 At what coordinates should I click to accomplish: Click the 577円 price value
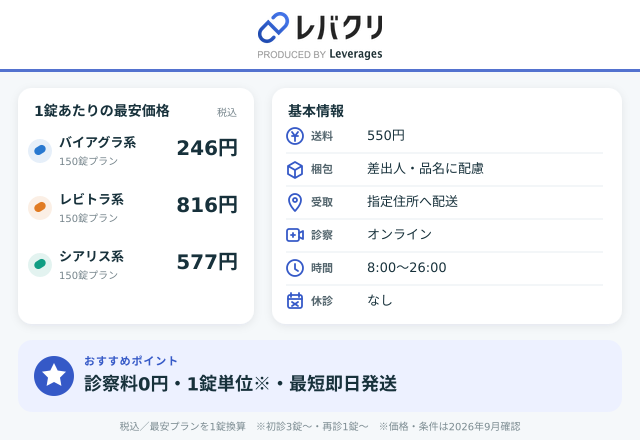coord(207,262)
